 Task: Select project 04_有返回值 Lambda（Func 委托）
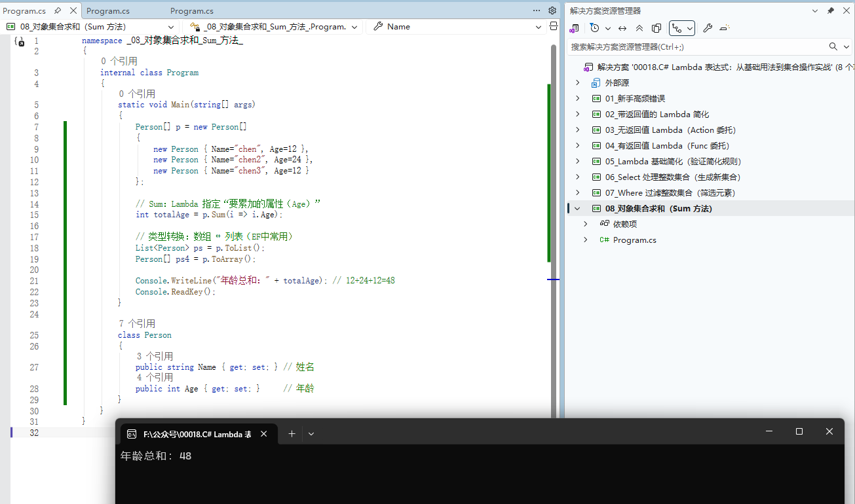(667, 145)
